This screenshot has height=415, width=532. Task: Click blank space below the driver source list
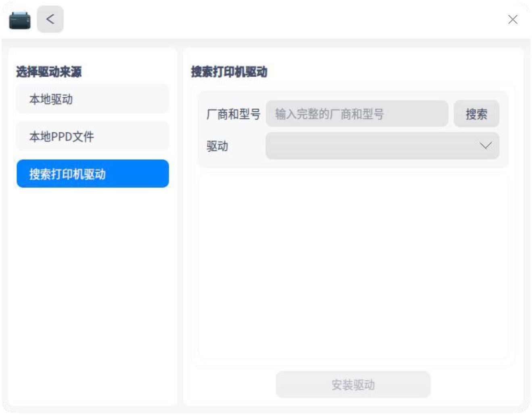(x=92, y=294)
